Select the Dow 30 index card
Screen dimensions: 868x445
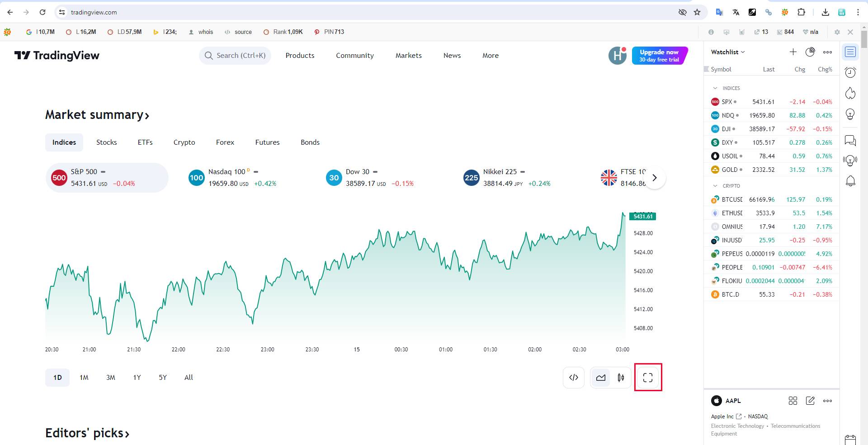pyautogui.click(x=382, y=178)
